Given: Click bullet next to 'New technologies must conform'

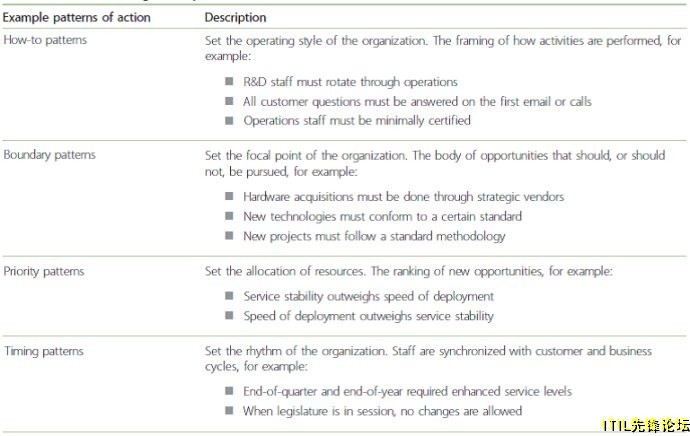Looking at the screenshot, I should 229,216.
